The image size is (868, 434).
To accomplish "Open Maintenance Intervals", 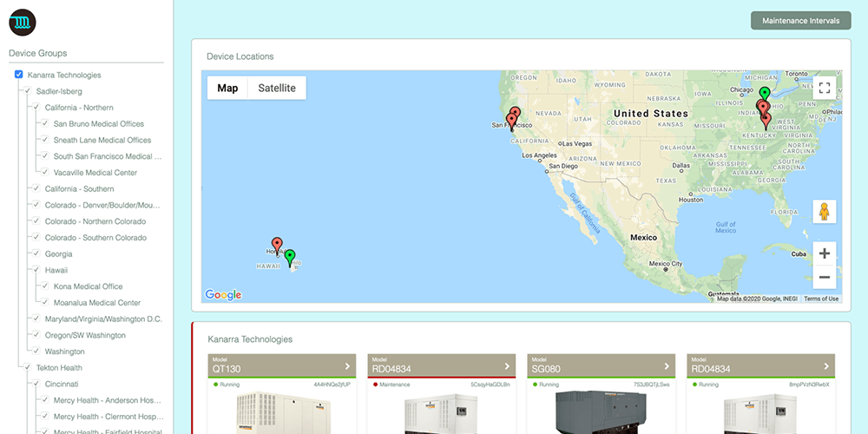I will tap(800, 21).
